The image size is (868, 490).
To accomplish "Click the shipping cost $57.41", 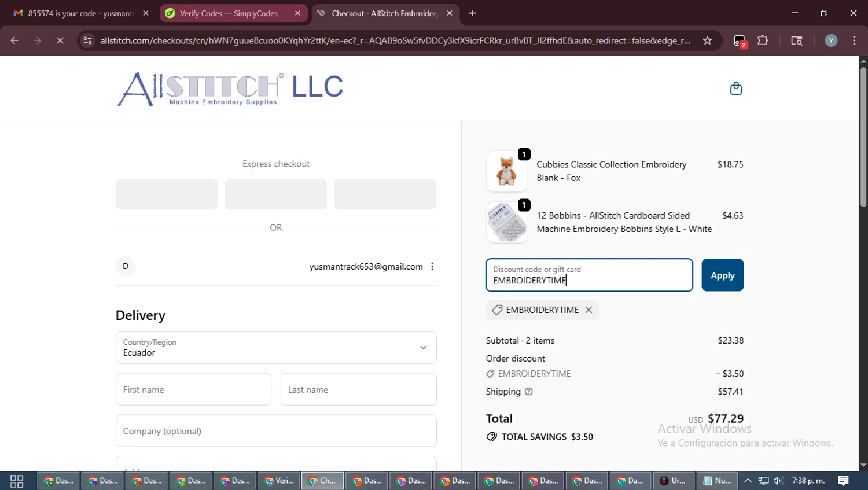I will coord(730,392).
